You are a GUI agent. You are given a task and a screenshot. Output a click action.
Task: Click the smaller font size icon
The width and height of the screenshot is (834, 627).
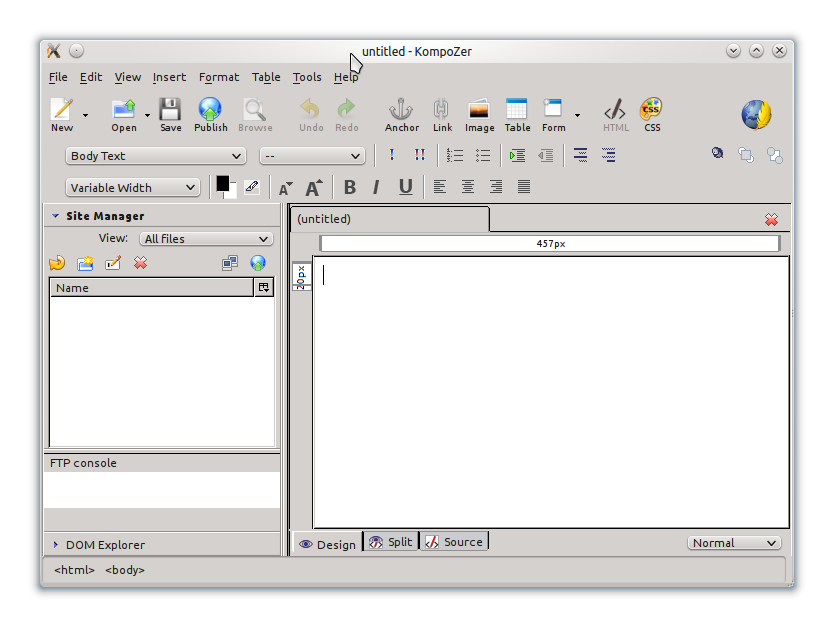[286, 188]
